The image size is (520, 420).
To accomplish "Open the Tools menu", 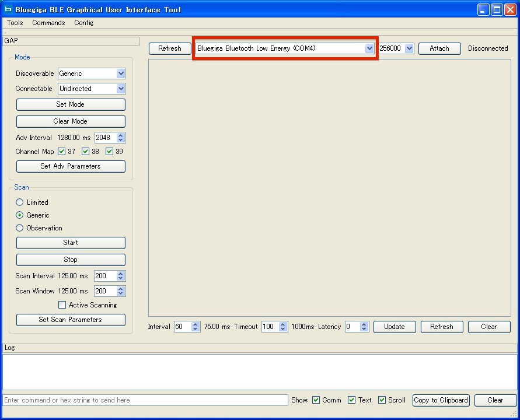I will pyautogui.click(x=15, y=23).
